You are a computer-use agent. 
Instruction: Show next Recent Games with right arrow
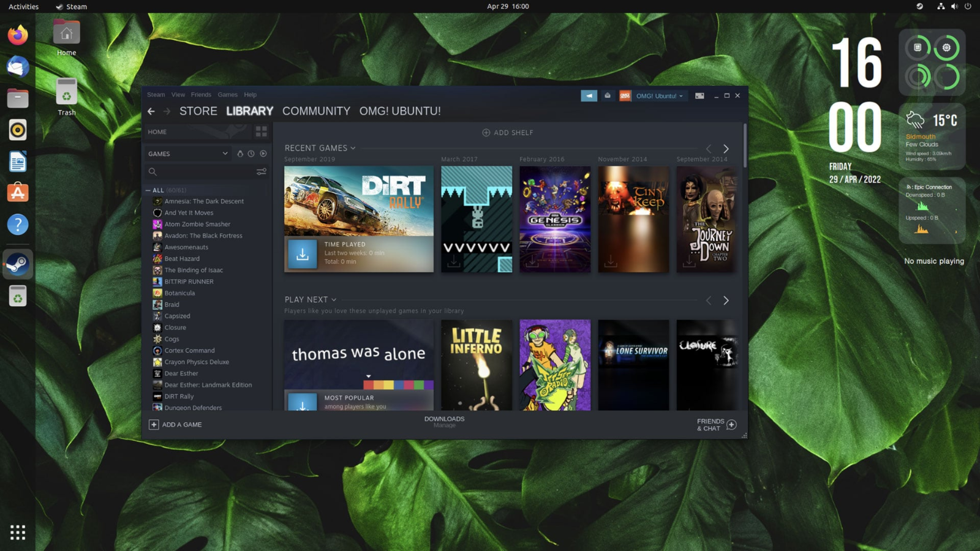tap(726, 149)
